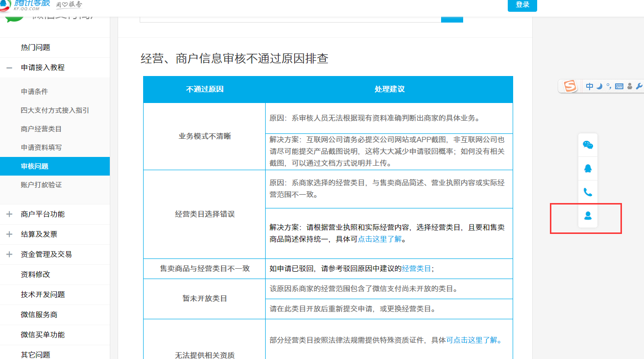Click the 不通过原因 table header
This screenshot has width=644, height=359.
point(204,89)
